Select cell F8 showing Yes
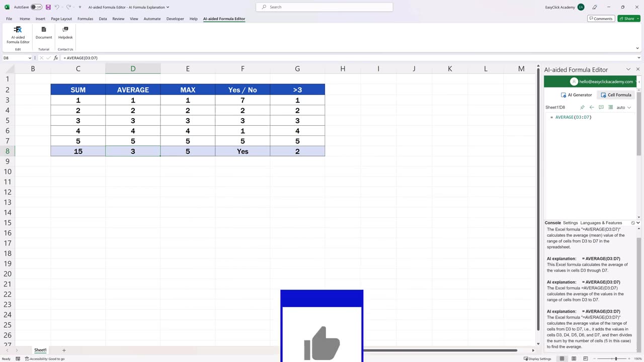 coord(243,151)
